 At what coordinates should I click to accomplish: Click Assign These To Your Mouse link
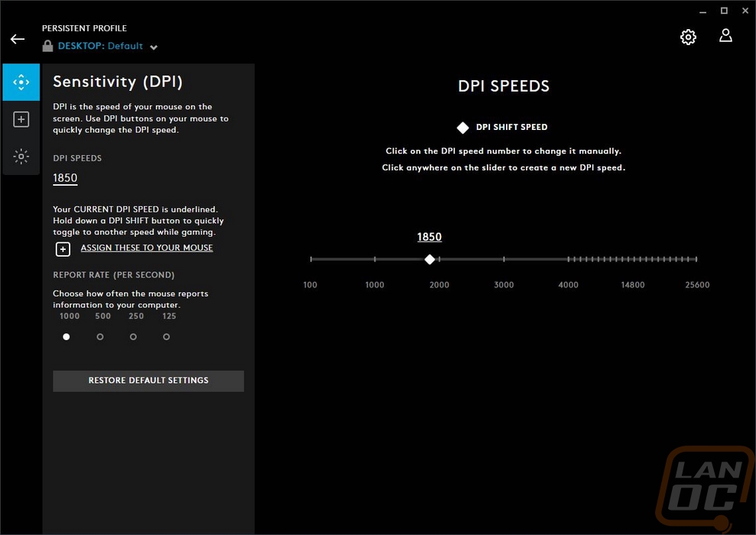coord(147,248)
